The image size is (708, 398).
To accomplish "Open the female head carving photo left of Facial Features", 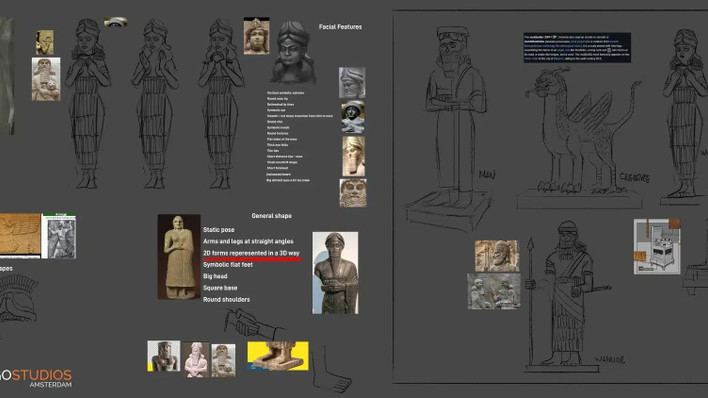I will [256, 36].
